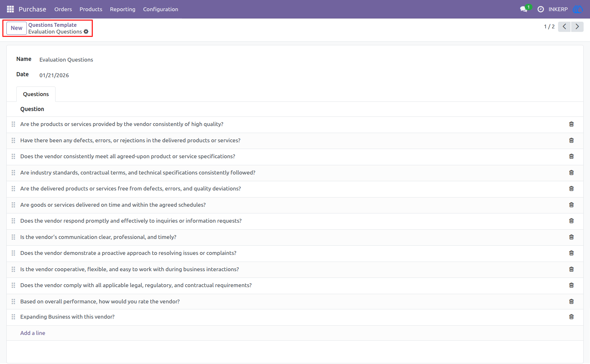The width and height of the screenshot is (590, 364).
Task: Select the 'Is the vendor's communication clear' question text
Action: tap(98, 237)
